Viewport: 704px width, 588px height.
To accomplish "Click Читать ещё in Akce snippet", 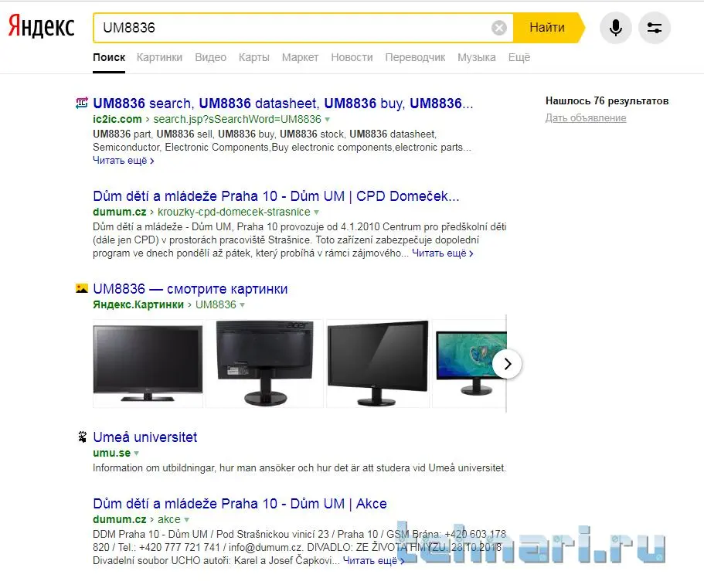I will [x=373, y=561].
